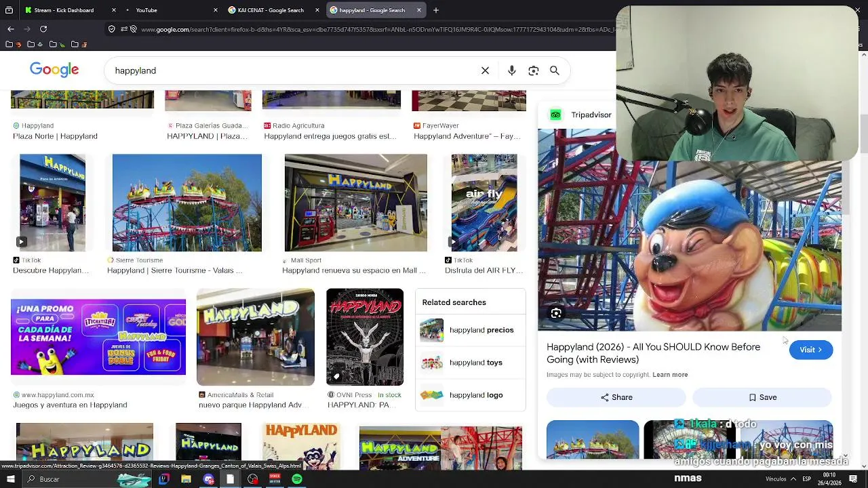Share the Tripadvisor image result
The height and width of the screenshot is (488, 868).
point(616,397)
